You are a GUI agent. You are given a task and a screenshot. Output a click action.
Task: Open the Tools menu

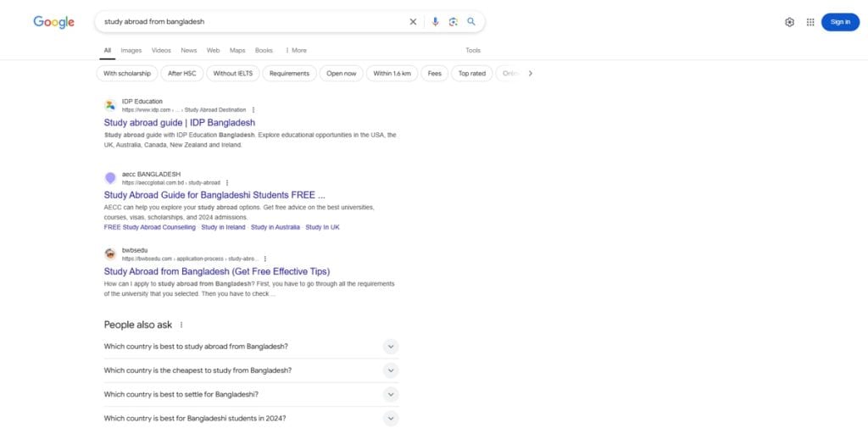point(473,50)
